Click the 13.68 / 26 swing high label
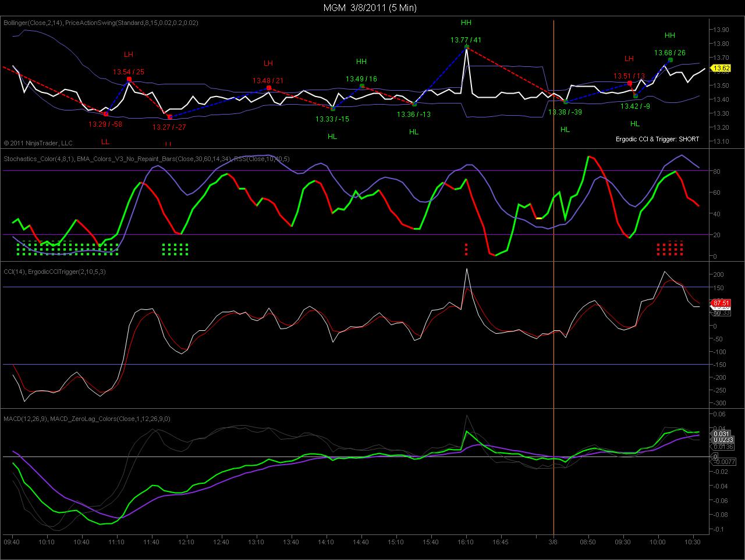 pos(670,53)
